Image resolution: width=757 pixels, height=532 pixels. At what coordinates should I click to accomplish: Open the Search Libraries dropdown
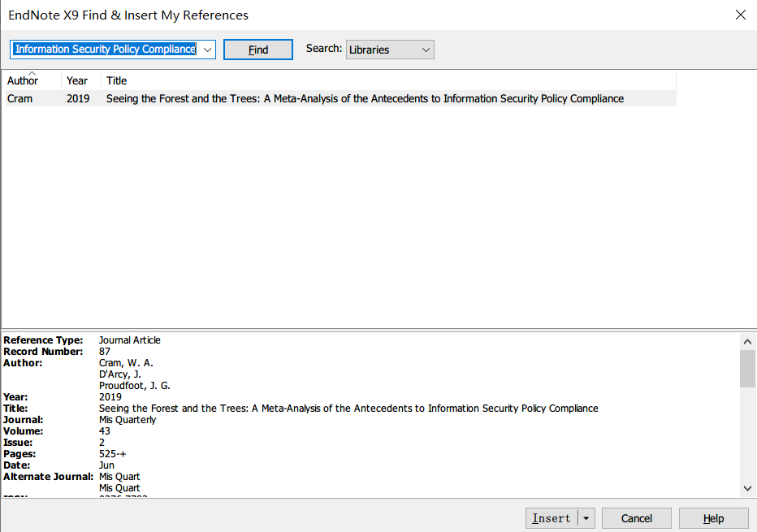pyautogui.click(x=389, y=49)
